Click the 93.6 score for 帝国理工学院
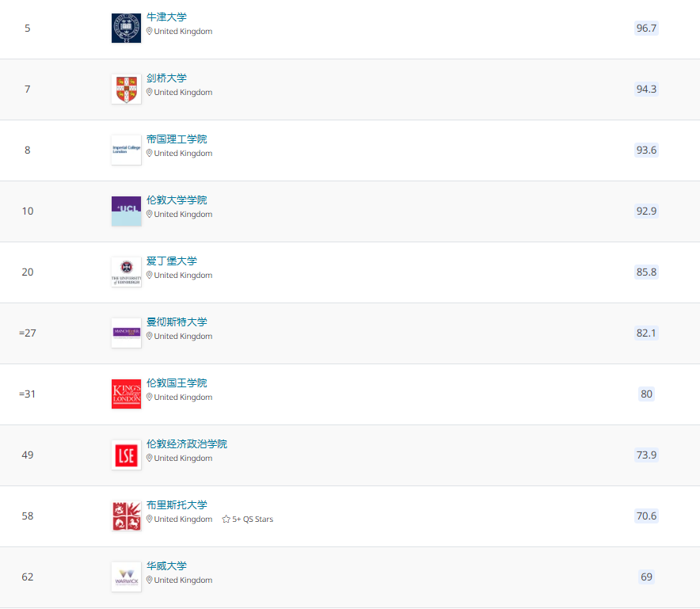 click(x=646, y=150)
